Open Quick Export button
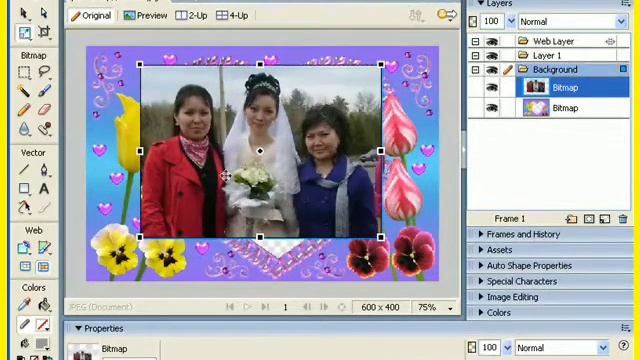The height and width of the screenshot is (360, 640). click(x=447, y=15)
